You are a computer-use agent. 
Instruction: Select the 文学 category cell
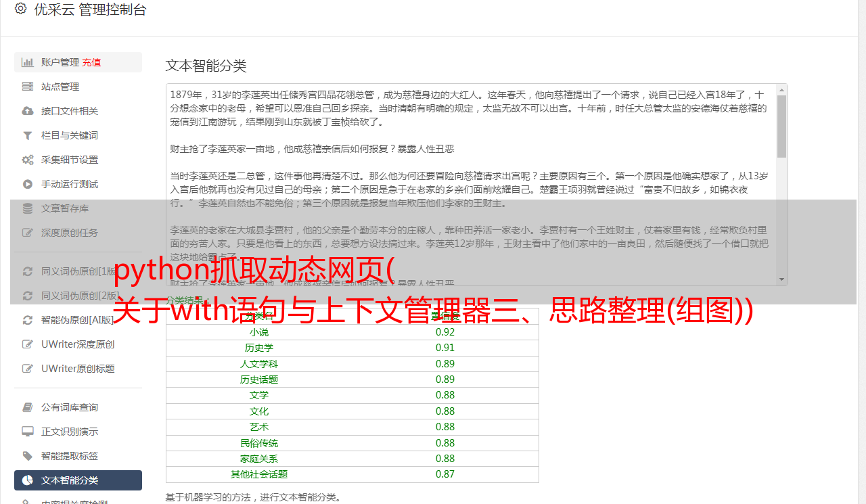259,395
